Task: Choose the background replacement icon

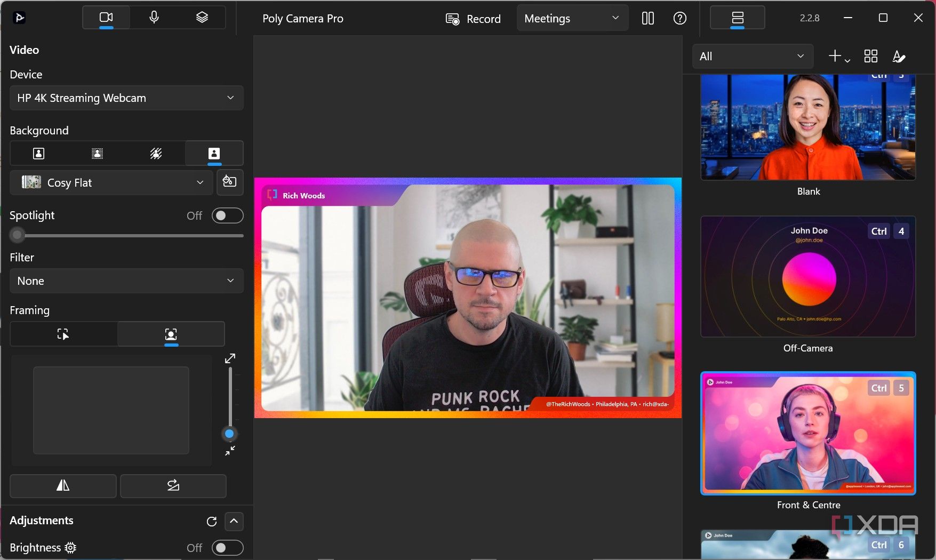Action: [x=214, y=154]
